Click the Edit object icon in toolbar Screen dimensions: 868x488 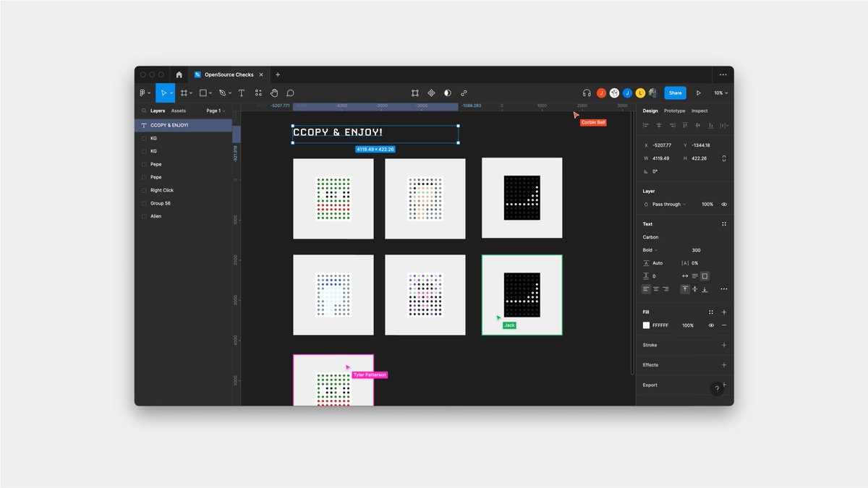point(415,93)
